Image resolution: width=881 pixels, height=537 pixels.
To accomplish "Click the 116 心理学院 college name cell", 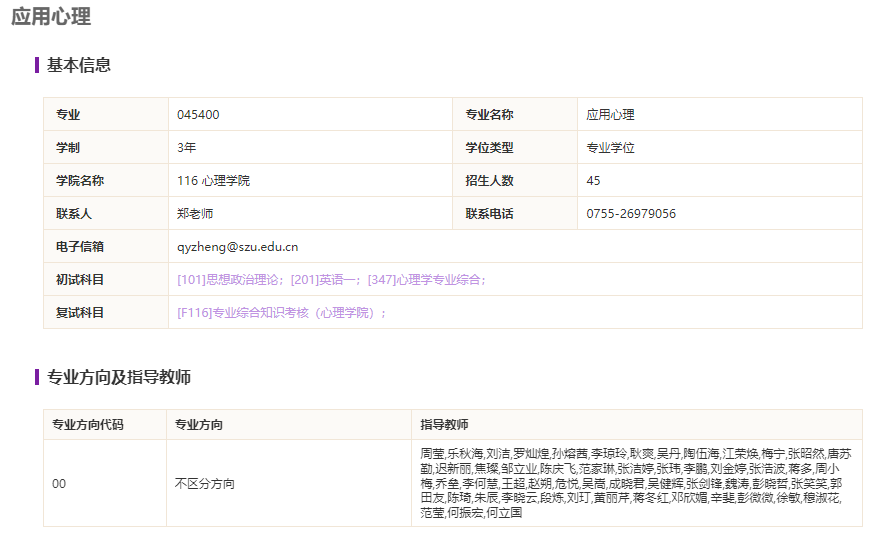I will [x=213, y=181].
